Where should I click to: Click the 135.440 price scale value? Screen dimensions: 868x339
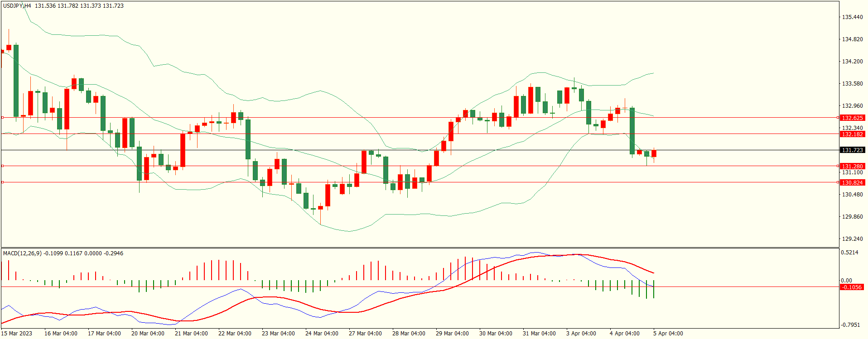pyautogui.click(x=852, y=17)
